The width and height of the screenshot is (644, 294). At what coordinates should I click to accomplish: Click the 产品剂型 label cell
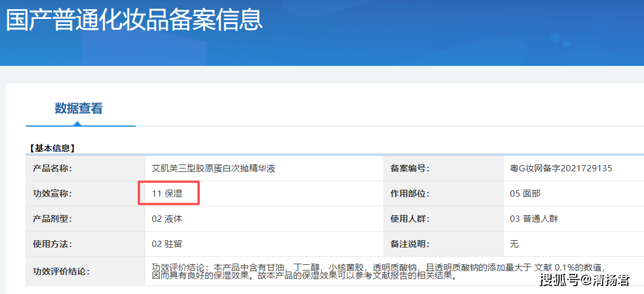[86, 219]
